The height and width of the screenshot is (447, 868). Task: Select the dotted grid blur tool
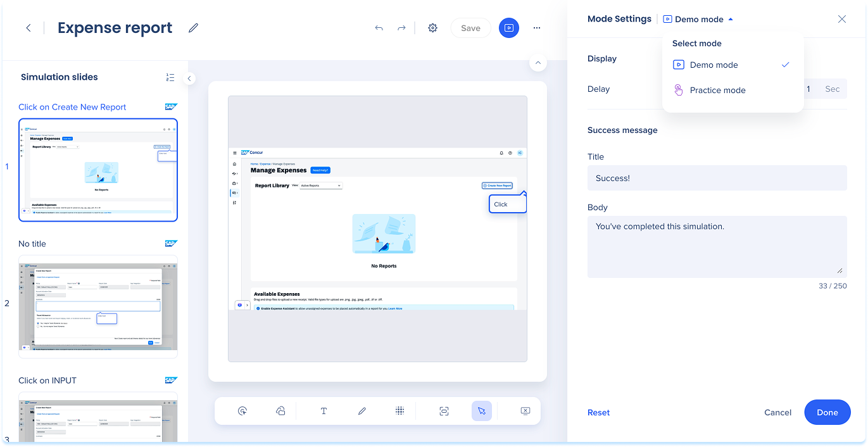click(400, 411)
